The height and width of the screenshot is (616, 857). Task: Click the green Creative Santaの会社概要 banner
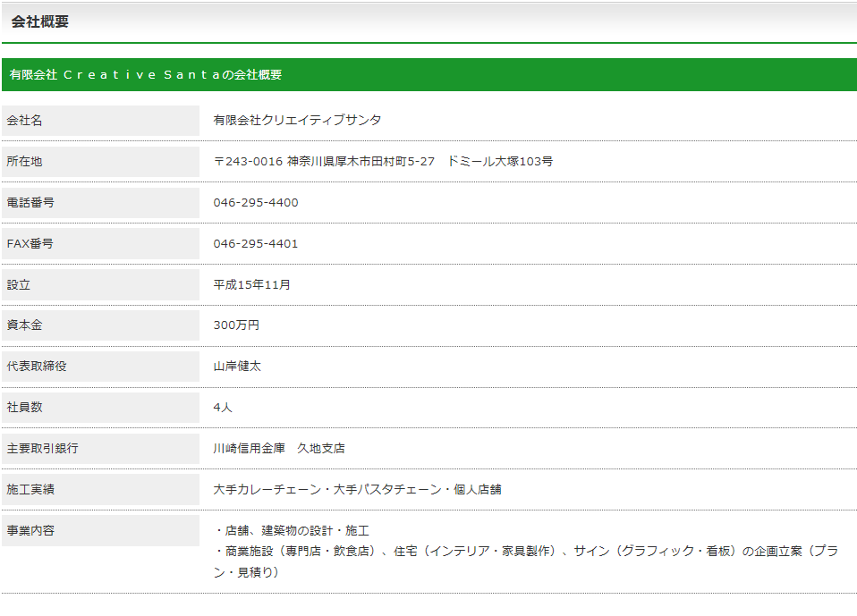429,75
